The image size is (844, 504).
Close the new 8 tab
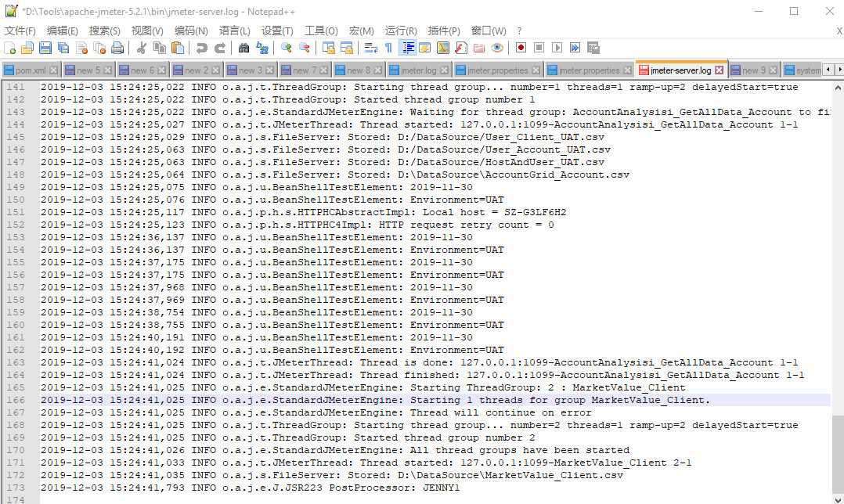tap(378, 70)
